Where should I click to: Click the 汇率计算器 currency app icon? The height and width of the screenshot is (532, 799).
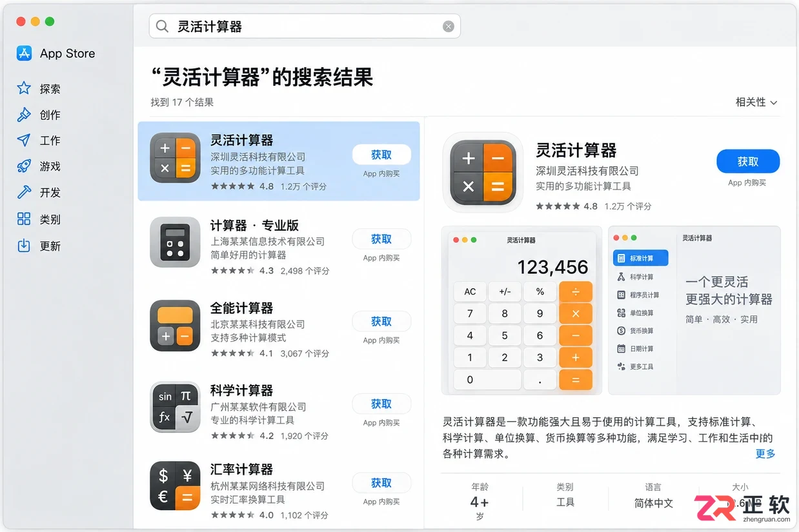pyautogui.click(x=176, y=486)
